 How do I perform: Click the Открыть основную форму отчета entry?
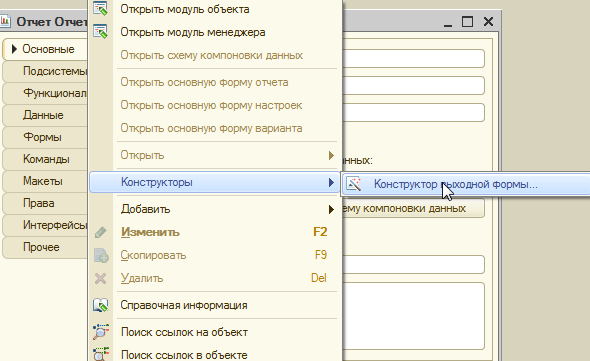216,82
